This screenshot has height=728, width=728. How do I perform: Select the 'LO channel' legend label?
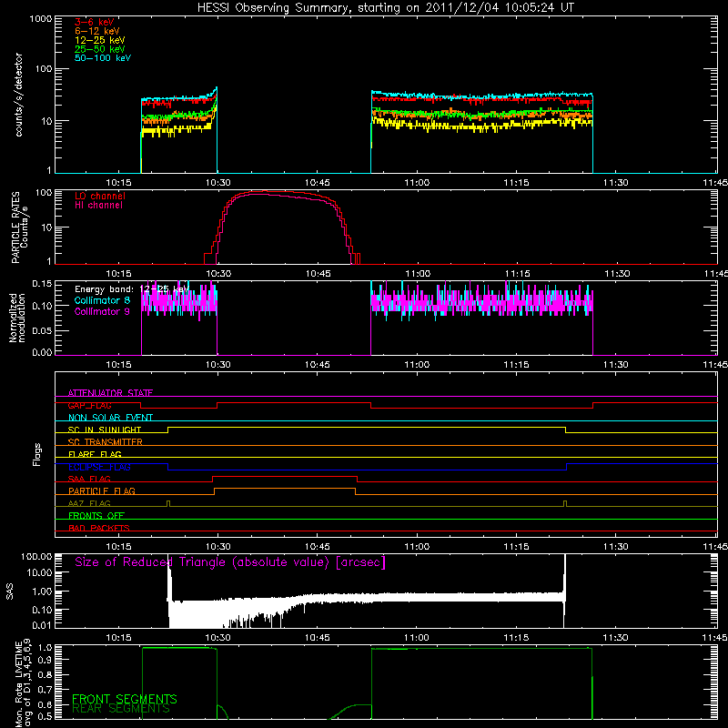100,196
